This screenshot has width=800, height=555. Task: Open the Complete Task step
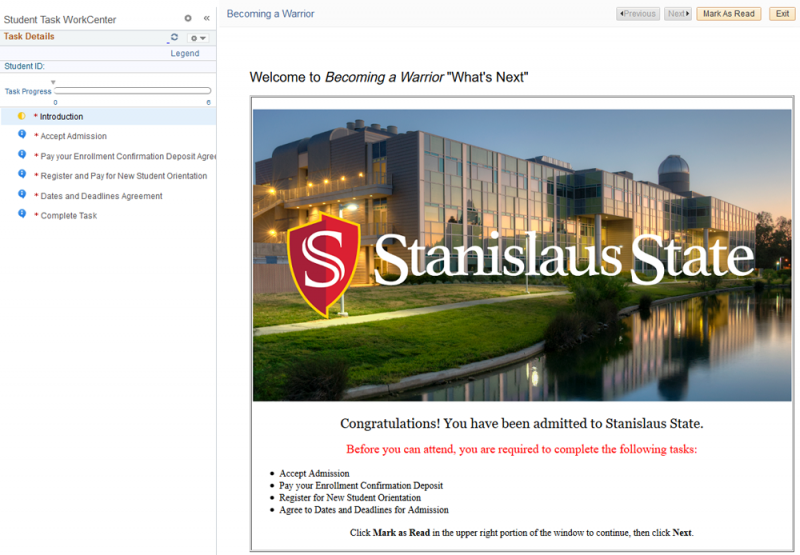pyautogui.click(x=69, y=216)
